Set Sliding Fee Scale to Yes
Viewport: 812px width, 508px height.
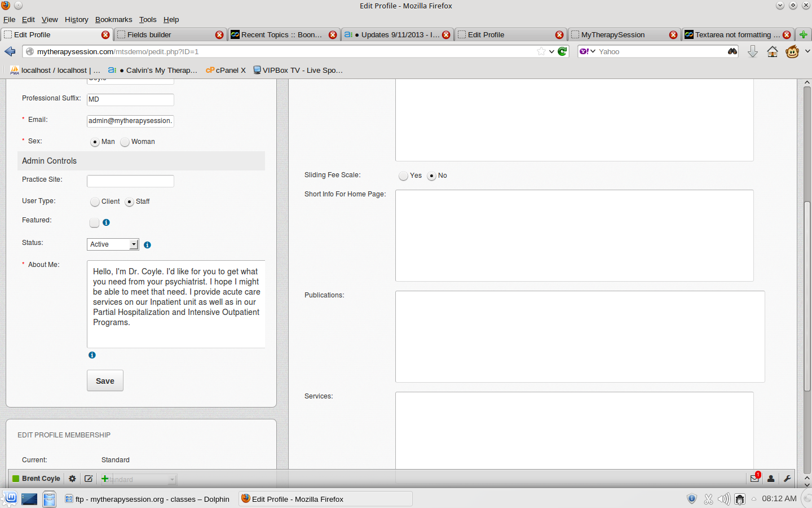click(403, 176)
